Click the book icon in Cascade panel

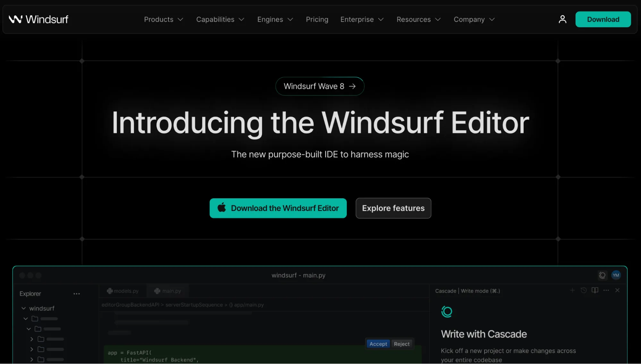pyautogui.click(x=595, y=290)
